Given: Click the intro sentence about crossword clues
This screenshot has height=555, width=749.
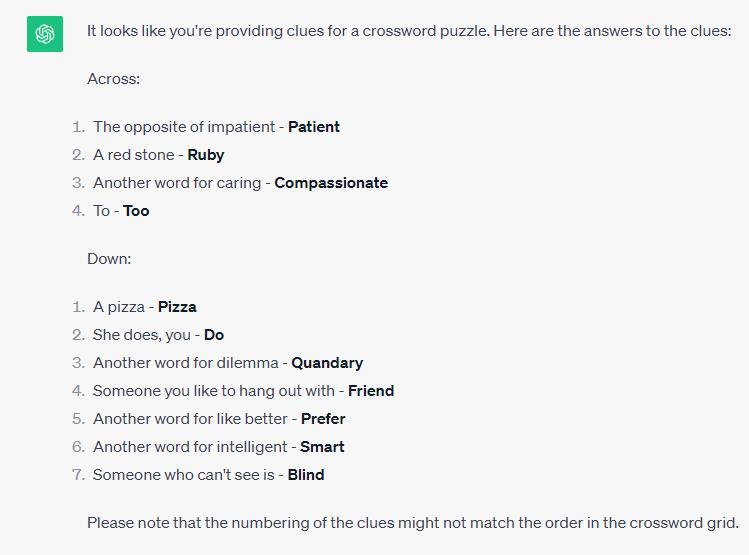Looking at the screenshot, I should (x=409, y=31).
